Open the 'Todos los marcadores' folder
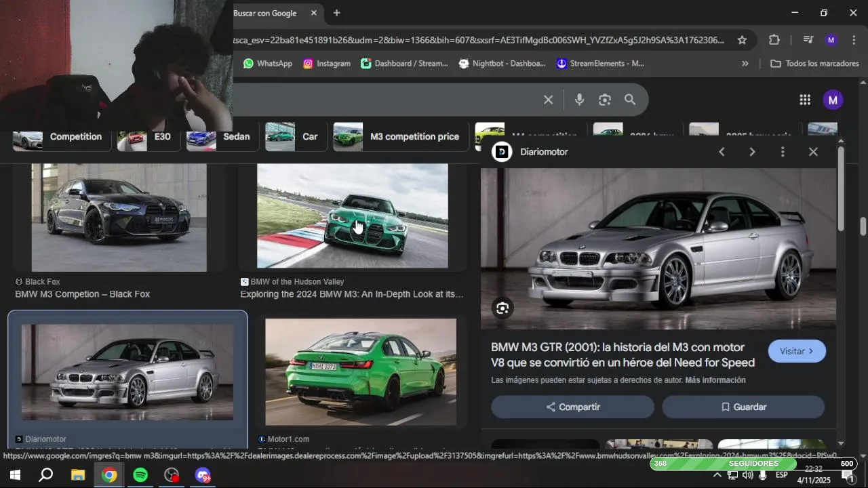This screenshot has height=488, width=868. pyautogui.click(x=815, y=63)
